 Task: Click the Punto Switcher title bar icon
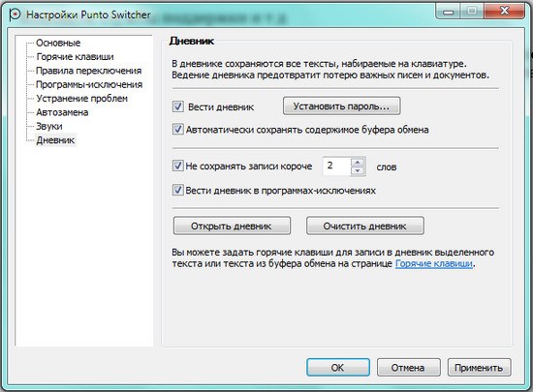tap(15, 15)
